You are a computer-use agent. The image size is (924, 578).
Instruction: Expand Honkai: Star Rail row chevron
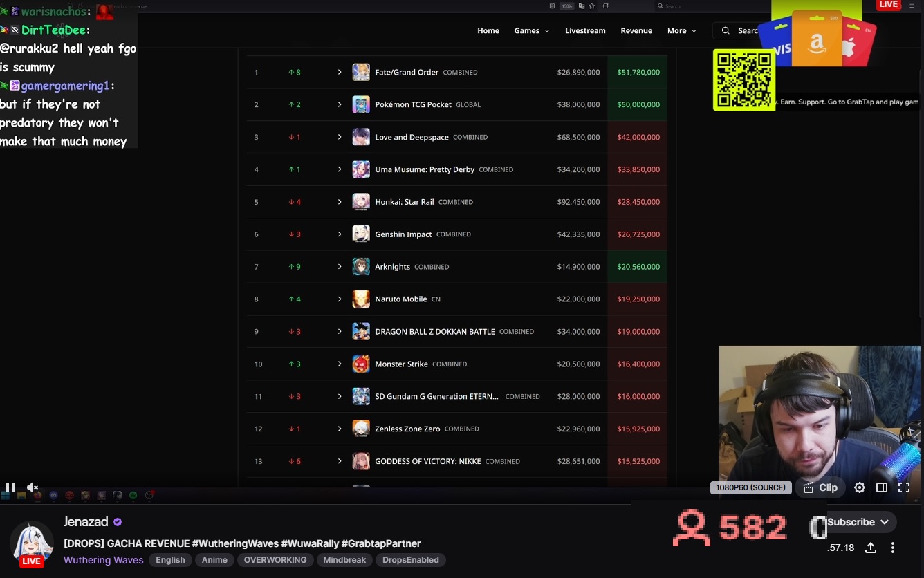(340, 202)
